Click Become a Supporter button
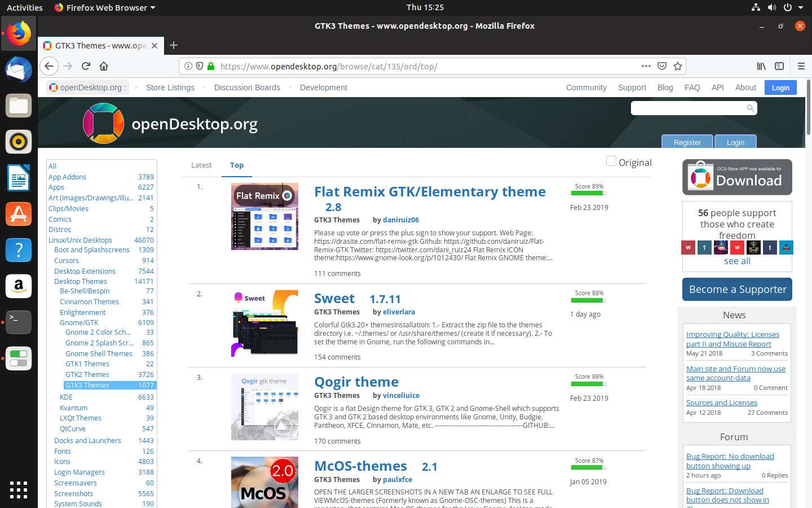This screenshot has width=812, height=508. (x=737, y=289)
